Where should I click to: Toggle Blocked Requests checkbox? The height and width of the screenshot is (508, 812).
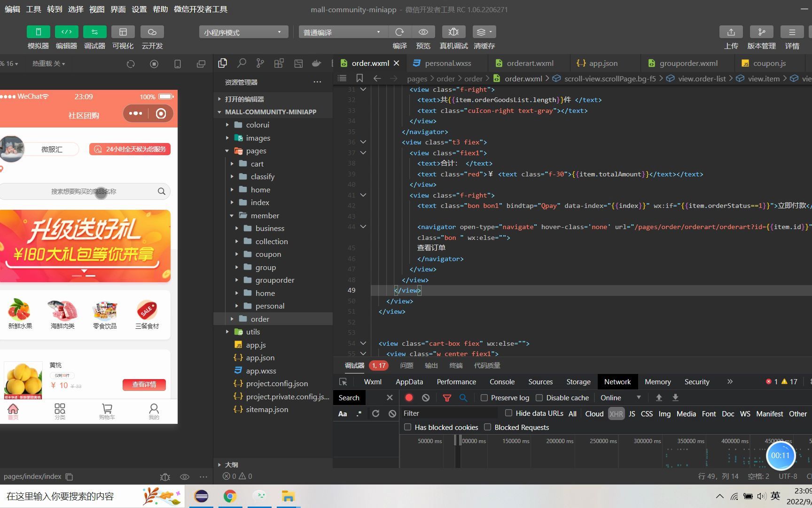(x=487, y=427)
